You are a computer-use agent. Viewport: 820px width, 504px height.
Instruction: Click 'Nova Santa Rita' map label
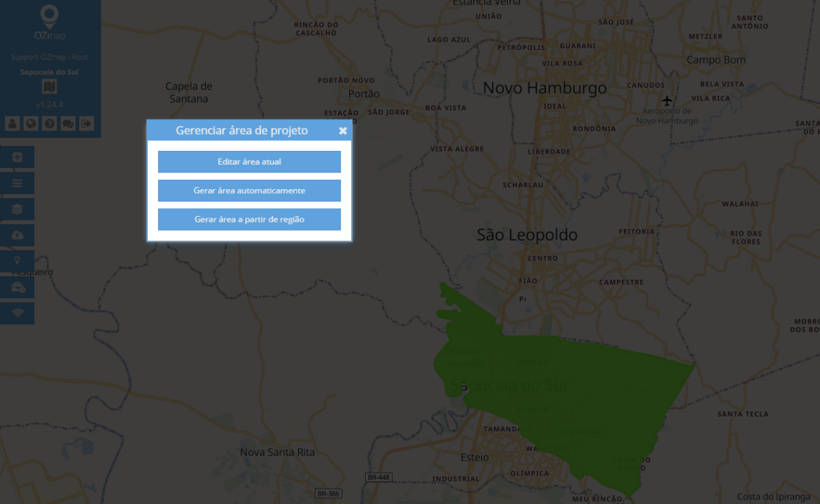[277, 453]
